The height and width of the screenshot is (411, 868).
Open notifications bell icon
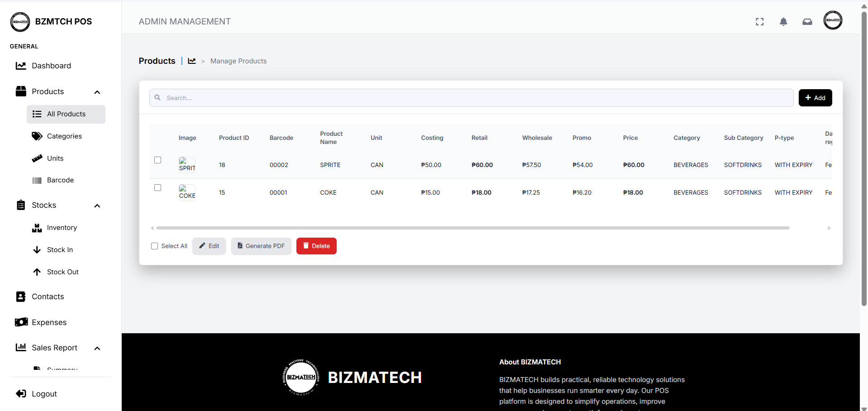point(783,22)
